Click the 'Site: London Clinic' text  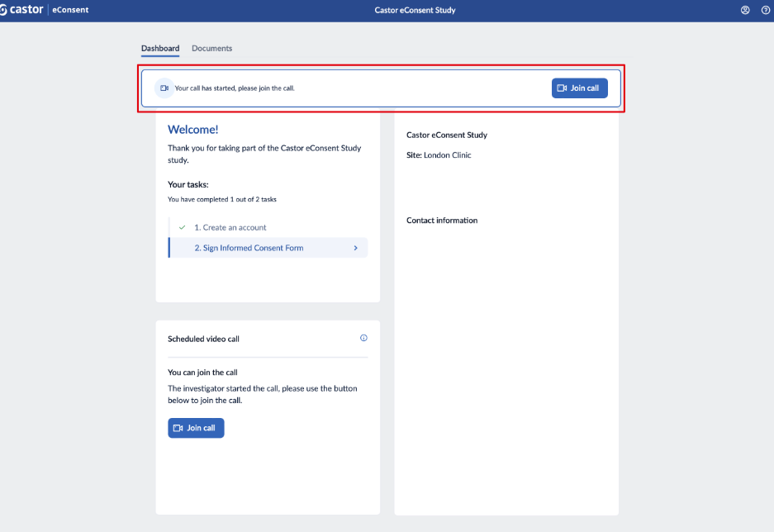tap(439, 155)
